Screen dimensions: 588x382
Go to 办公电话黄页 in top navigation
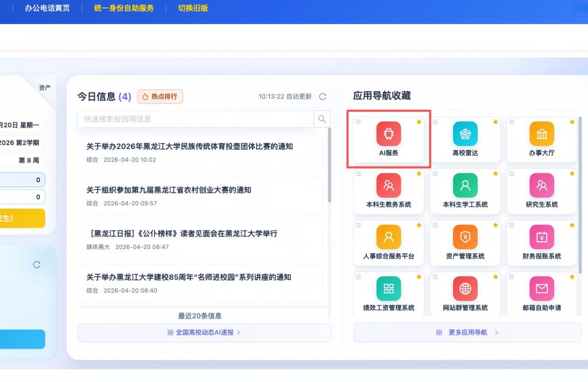[x=47, y=8]
